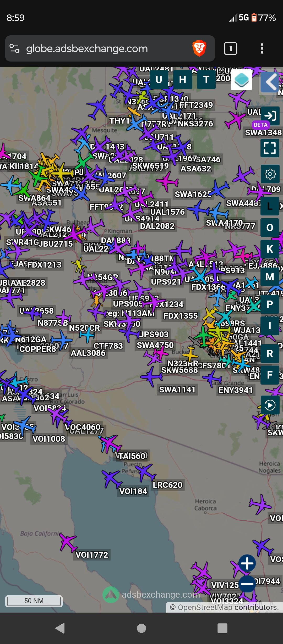Image resolution: width=283 pixels, height=644 pixels.
Task: Toggle fullscreen map view
Action: [x=270, y=148]
